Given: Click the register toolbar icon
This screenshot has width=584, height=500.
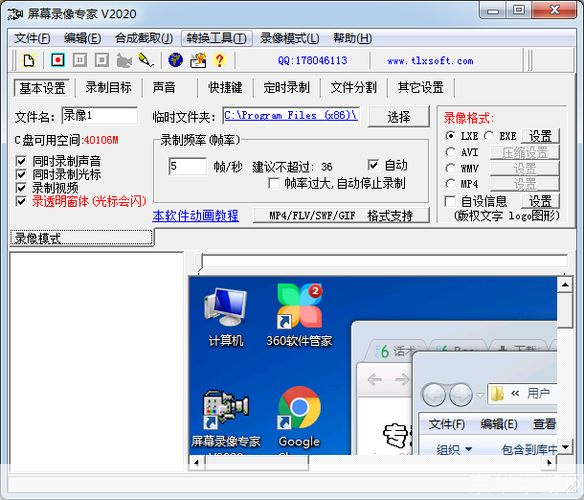Looking at the screenshot, I should pos(198,60).
